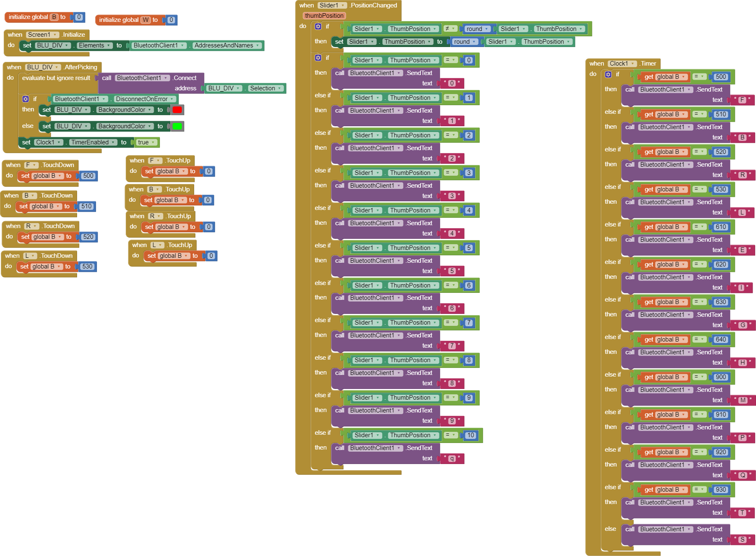Image resolution: width=756 pixels, height=556 pixels.
Task: Open round dropdown in the if condition row
Action: [477, 29]
